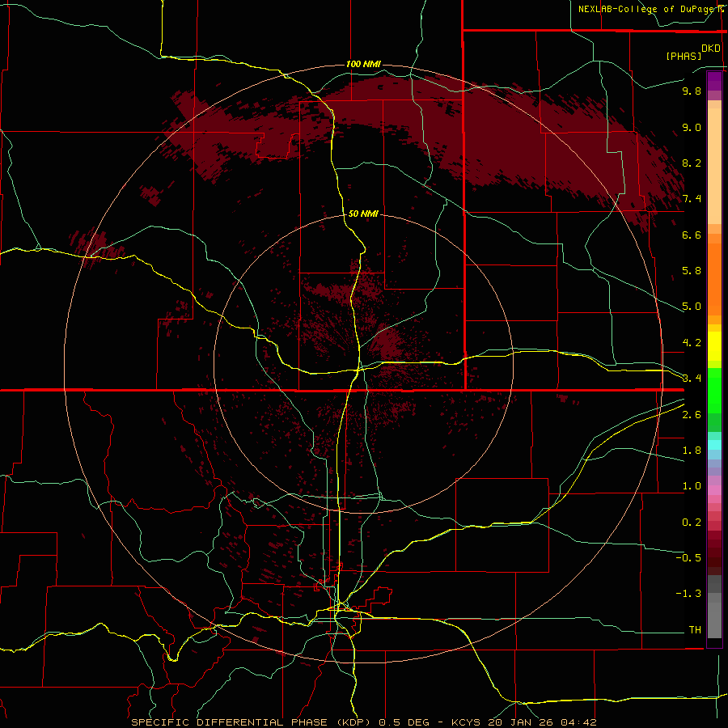Click the purple segment of the color bar
This screenshot has width=728, height=728.
(x=714, y=81)
